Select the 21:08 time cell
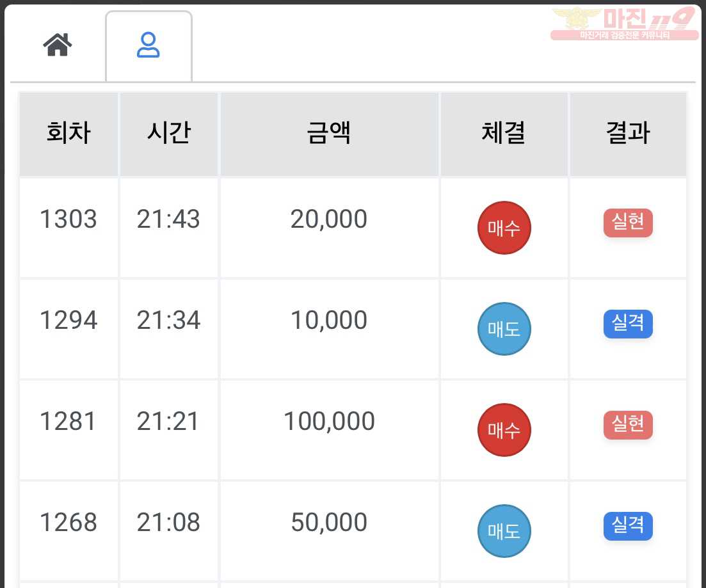 (x=169, y=531)
